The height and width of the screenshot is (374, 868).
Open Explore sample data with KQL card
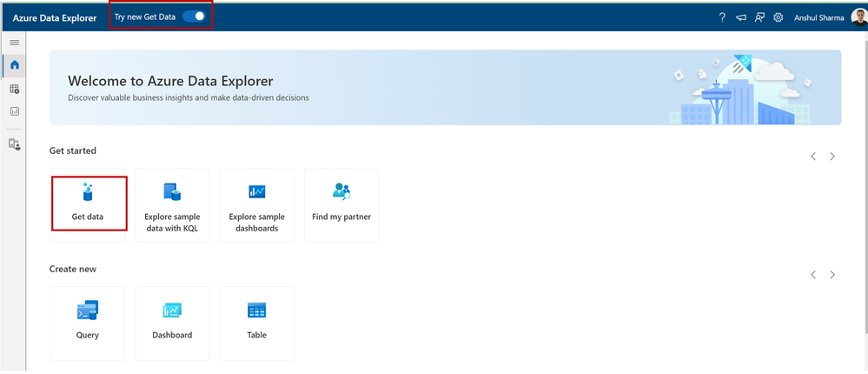coord(172,205)
